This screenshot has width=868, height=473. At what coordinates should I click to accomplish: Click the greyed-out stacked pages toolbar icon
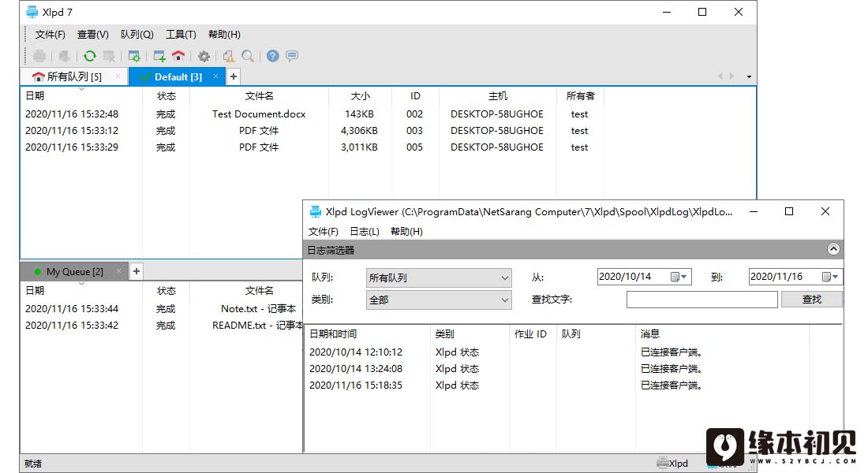click(64, 56)
